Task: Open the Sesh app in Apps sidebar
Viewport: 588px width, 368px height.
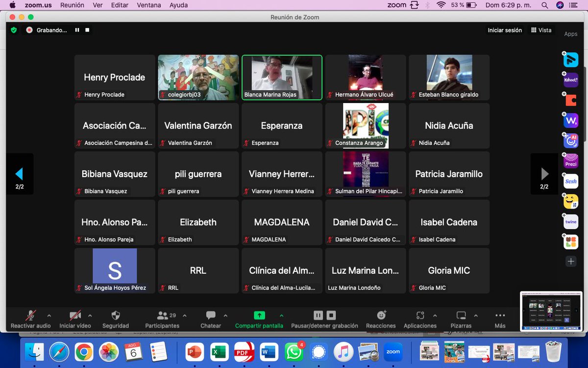Action: coord(571,181)
